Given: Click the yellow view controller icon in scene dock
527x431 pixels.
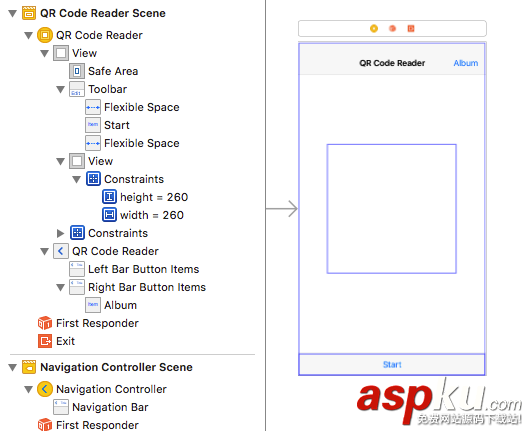Looking at the screenshot, I should click(x=374, y=29).
